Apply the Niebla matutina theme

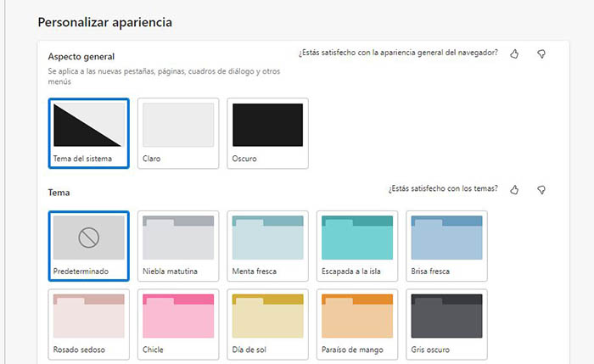click(x=178, y=245)
